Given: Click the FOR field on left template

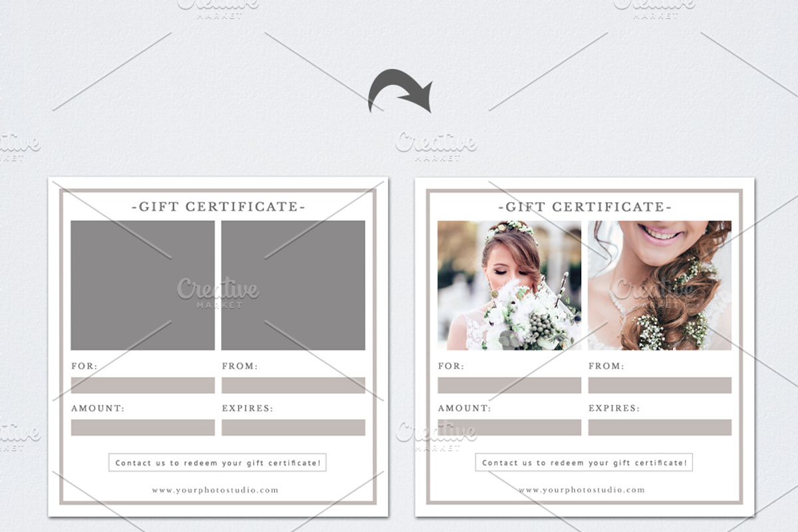Looking at the screenshot, I should click(x=143, y=386).
